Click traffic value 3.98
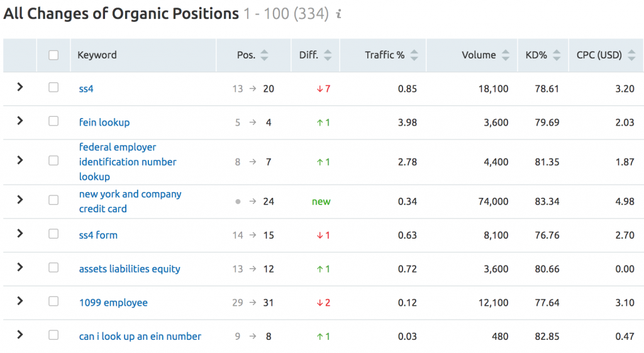This screenshot has width=644, height=353. (x=408, y=122)
